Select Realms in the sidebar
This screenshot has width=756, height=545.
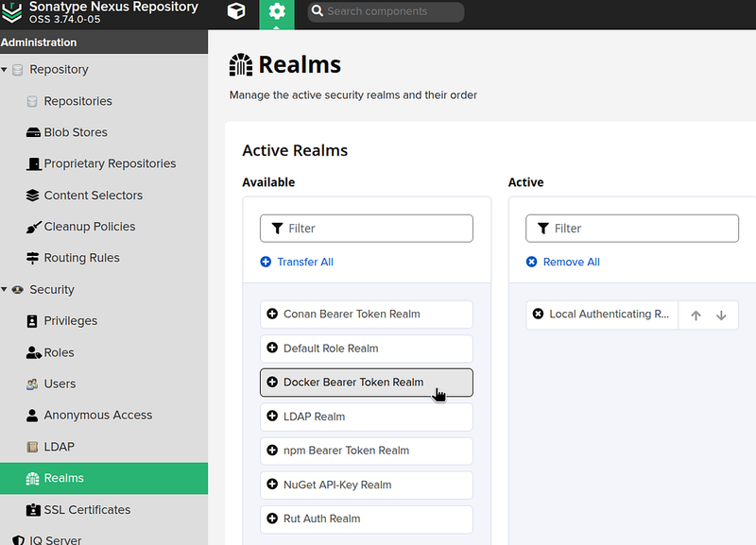(104, 478)
